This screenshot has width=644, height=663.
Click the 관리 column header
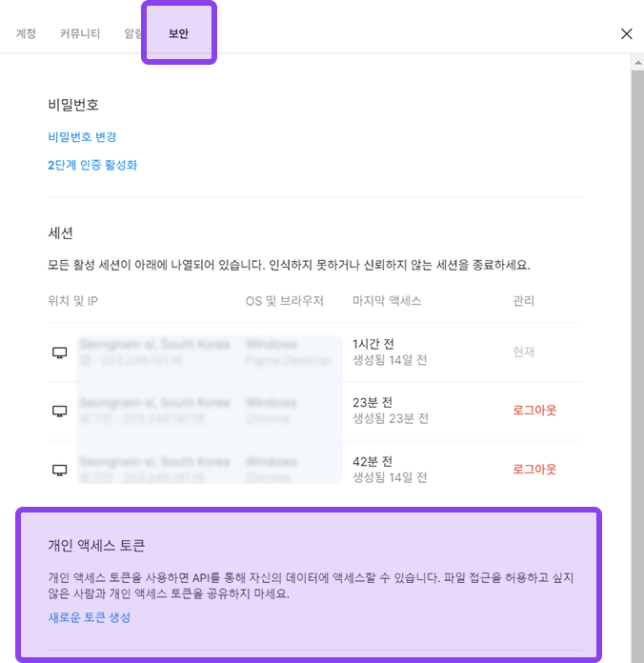[523, 301]
